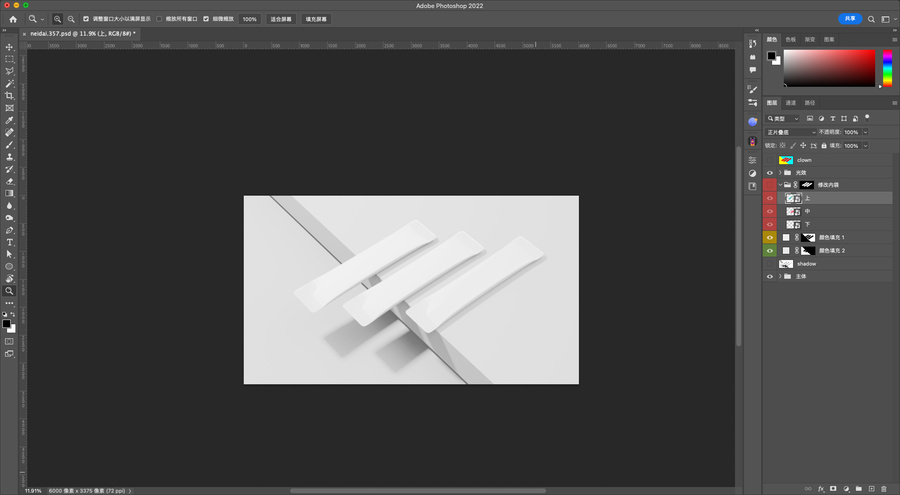The image size is (900, 495).
Task: Select the Type tool
Action: point(9,242)
